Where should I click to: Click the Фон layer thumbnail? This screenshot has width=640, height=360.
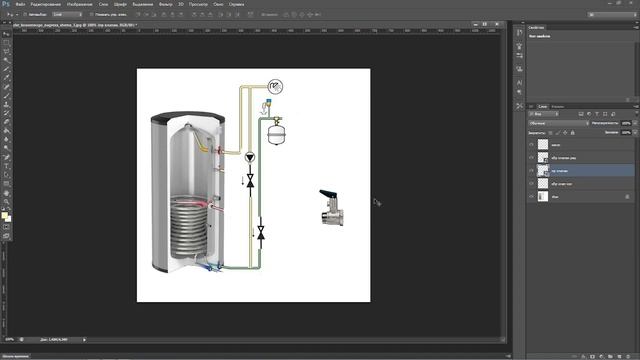pyautogui.click(x=543, y=197)
